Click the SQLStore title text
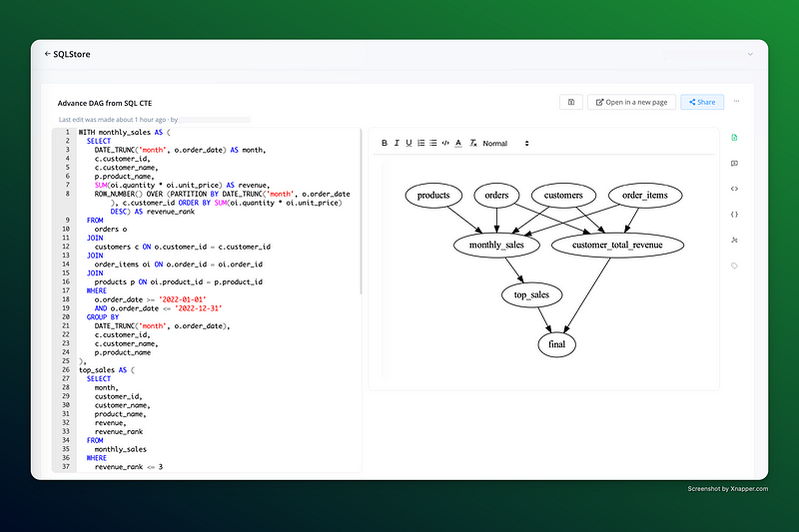 pos(71,54)
